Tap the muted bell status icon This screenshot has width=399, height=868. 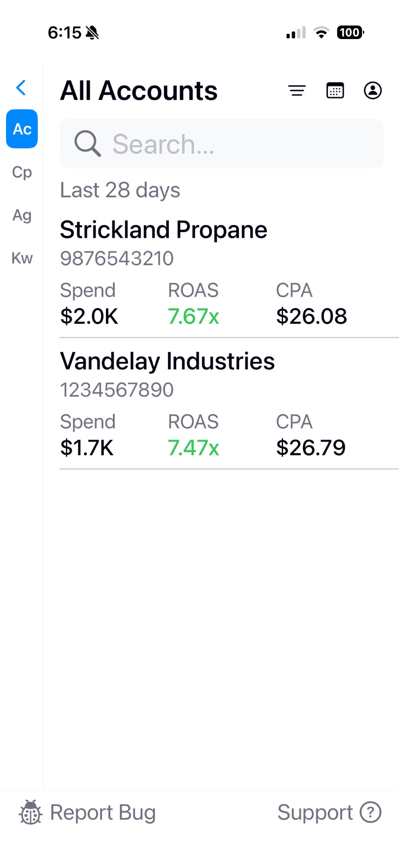tap(92, 33)
